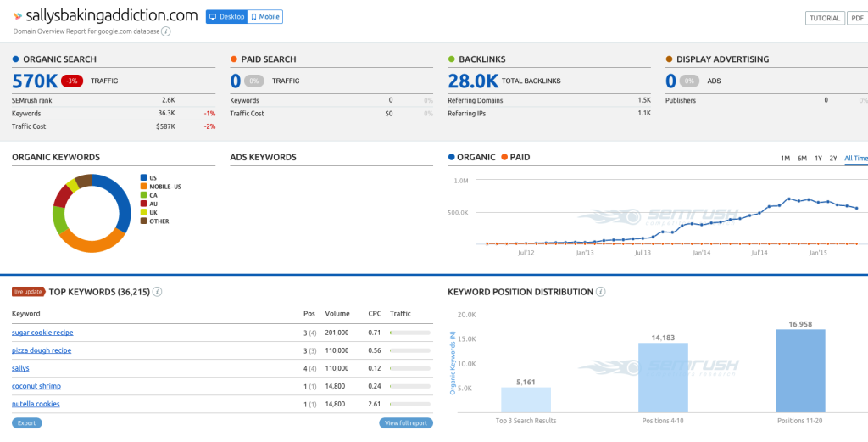Select the 1Y time range

[818, 159]
